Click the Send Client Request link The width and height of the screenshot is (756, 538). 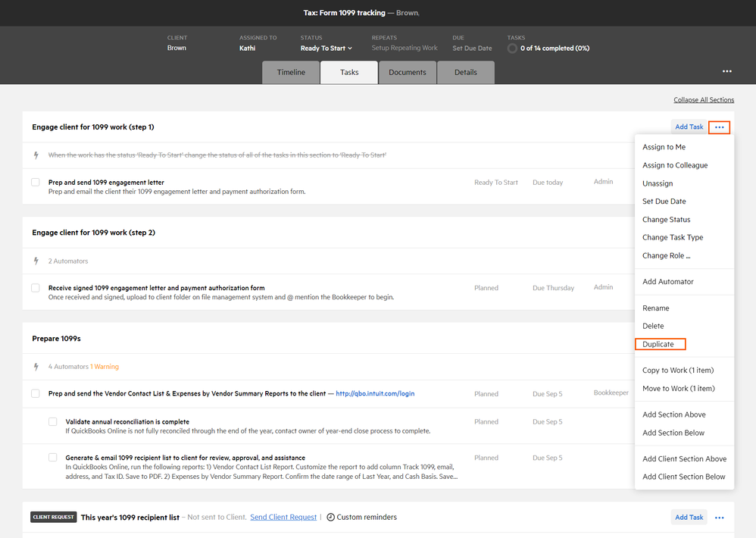pos(283,518)
